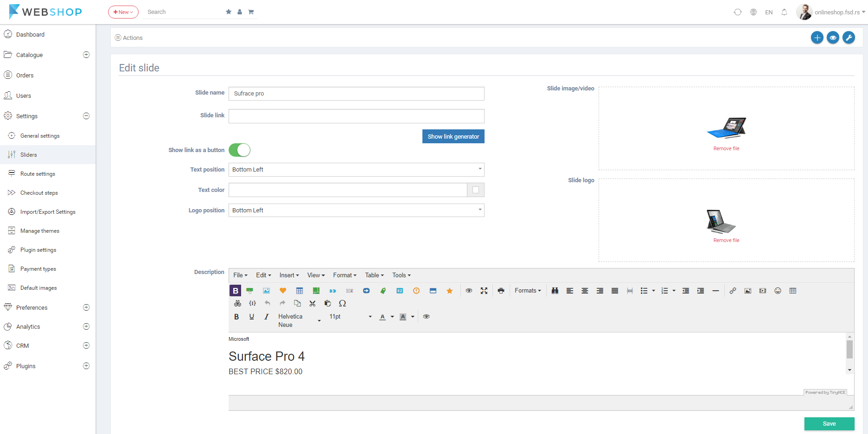The height and width of the screenshot is (434, 868).
Task: Insert special character with the omega icon
Action: pos(343,303)
